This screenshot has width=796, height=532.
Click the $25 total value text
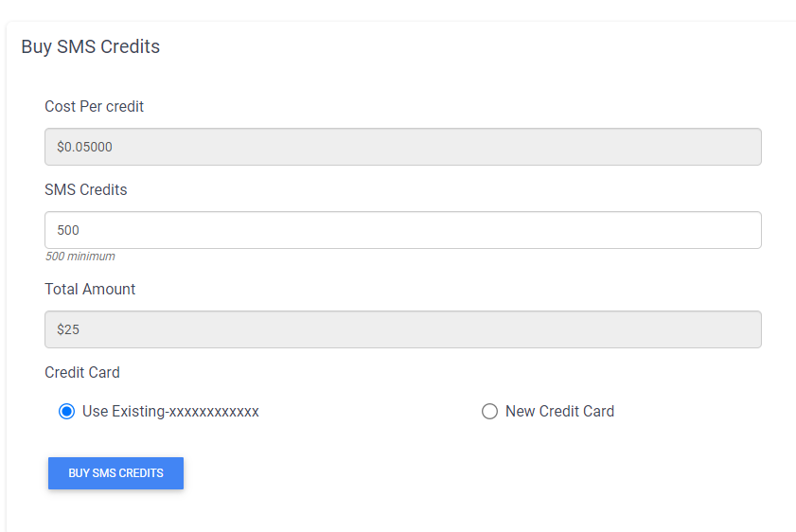[x=68, y=330]
